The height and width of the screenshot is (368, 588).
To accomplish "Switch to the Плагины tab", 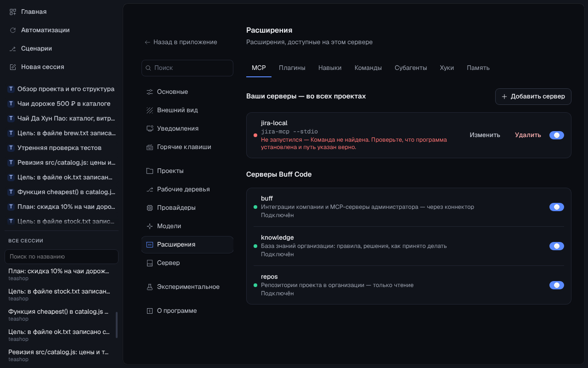I will tap(292, 68).
